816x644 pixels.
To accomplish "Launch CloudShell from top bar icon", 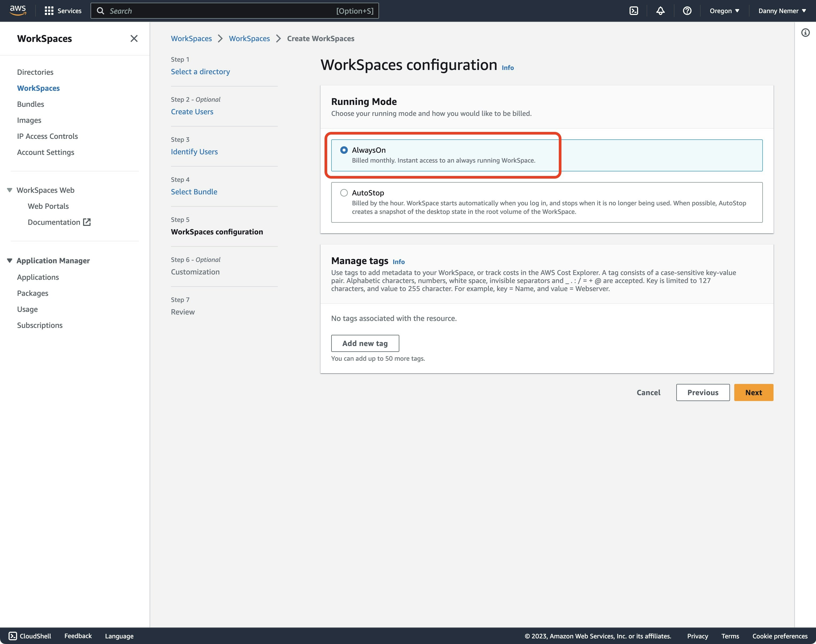I will pyautogui.click(x=634, y=11).
